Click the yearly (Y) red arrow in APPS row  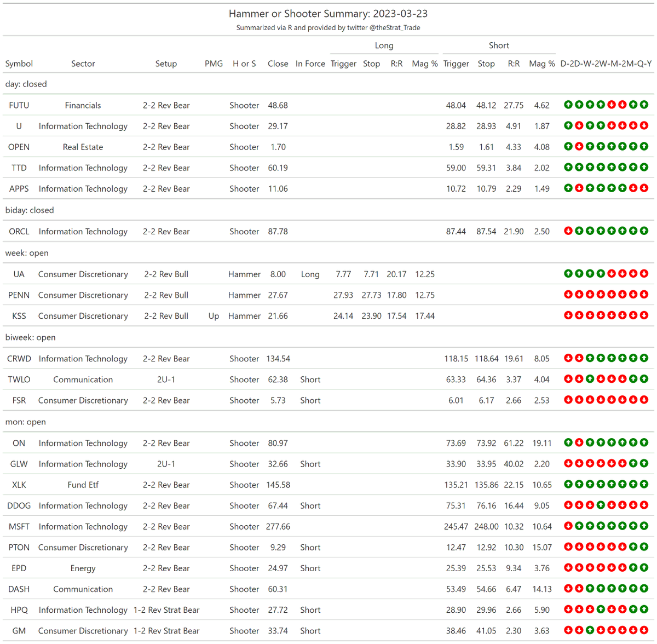644,188
